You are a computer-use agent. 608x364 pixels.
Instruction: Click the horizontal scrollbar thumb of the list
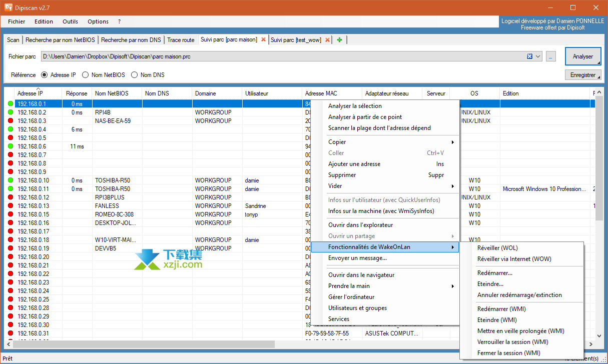tap(144, 344)
